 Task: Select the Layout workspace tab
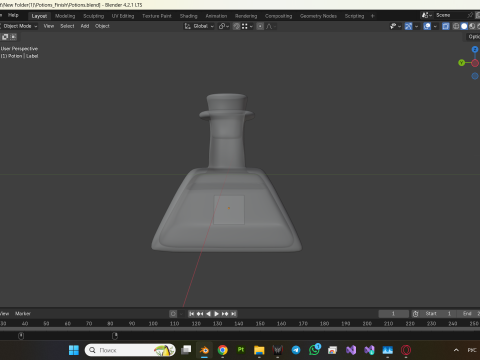39,16
